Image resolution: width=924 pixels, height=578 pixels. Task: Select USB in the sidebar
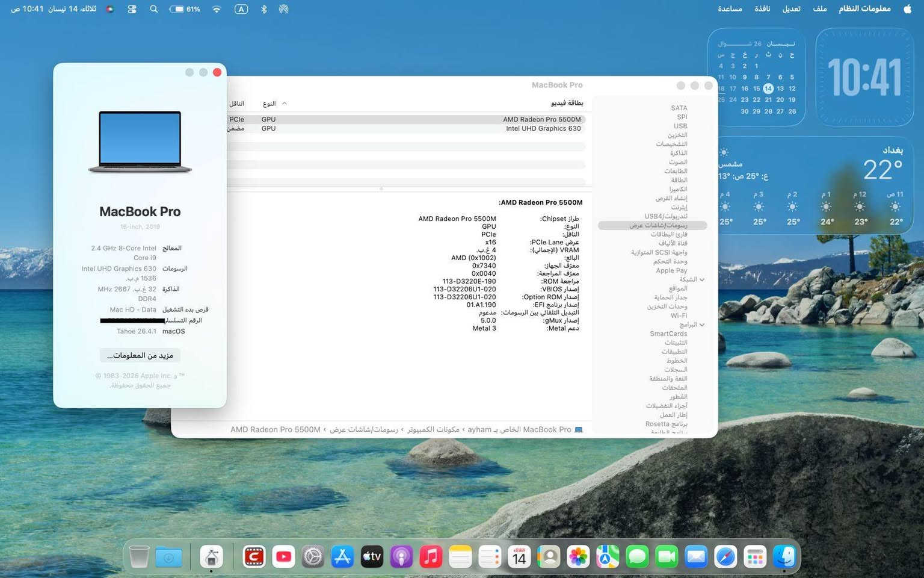click(680, 126)
